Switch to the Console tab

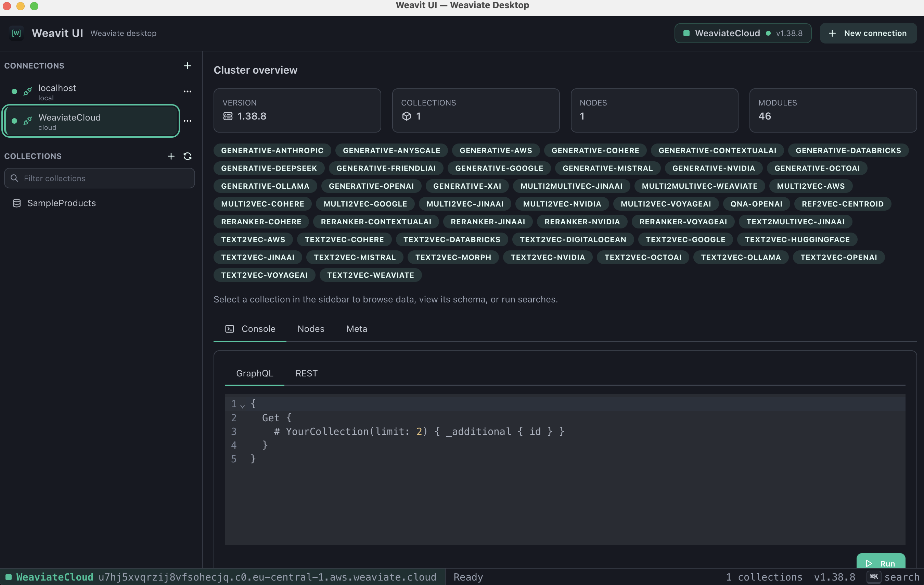click(x=250, y=329)
